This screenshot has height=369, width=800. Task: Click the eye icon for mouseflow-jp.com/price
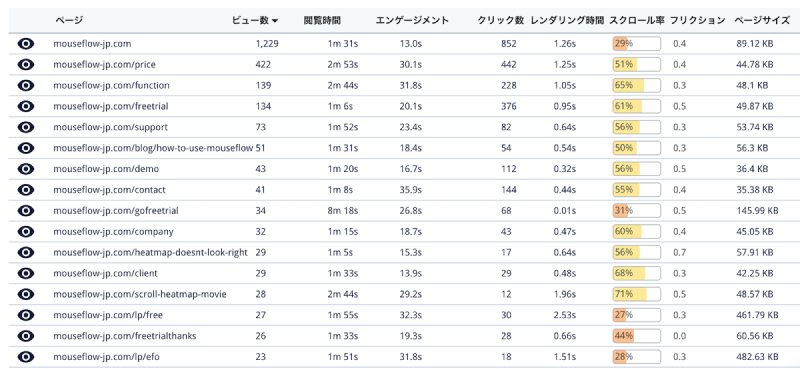[x=26, y=65]
